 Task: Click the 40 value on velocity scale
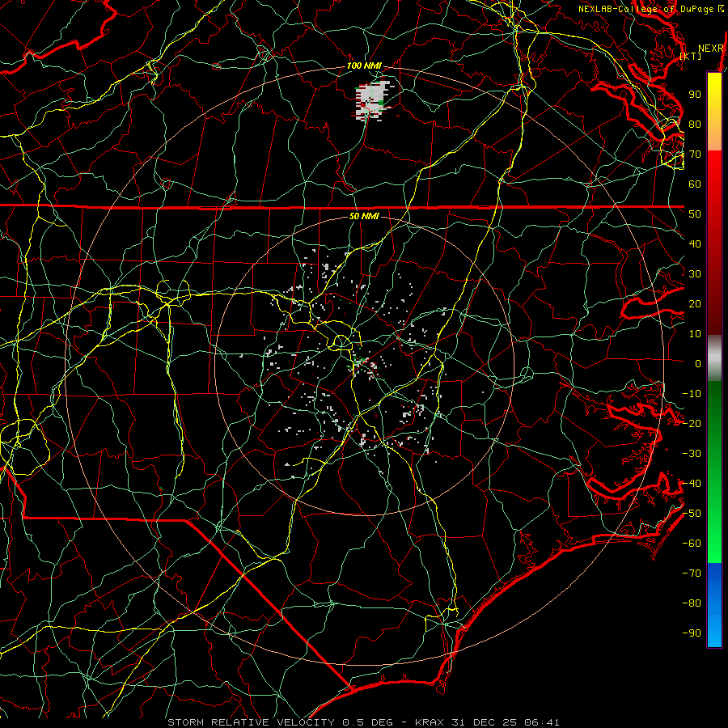[x=695, y=243]
